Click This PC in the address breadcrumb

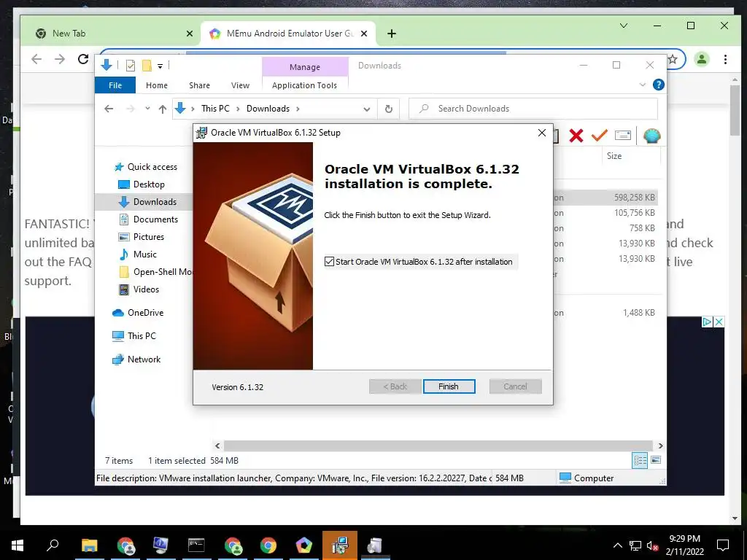(x=215, y=109)
